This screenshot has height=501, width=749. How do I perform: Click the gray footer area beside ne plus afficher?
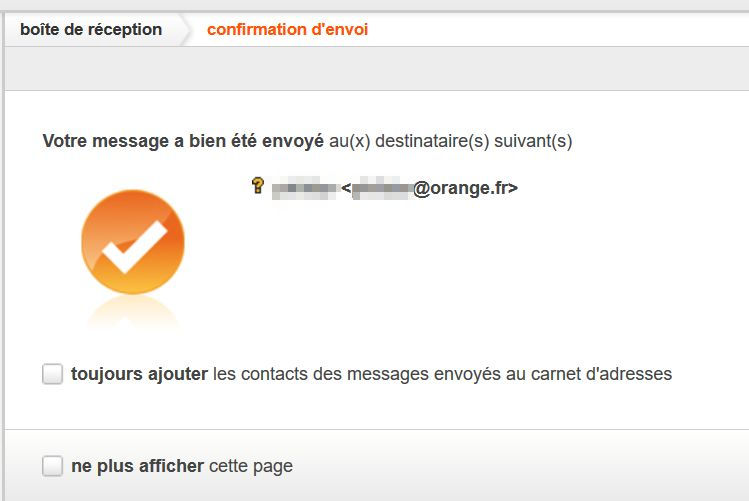click(x=520, y=466)
